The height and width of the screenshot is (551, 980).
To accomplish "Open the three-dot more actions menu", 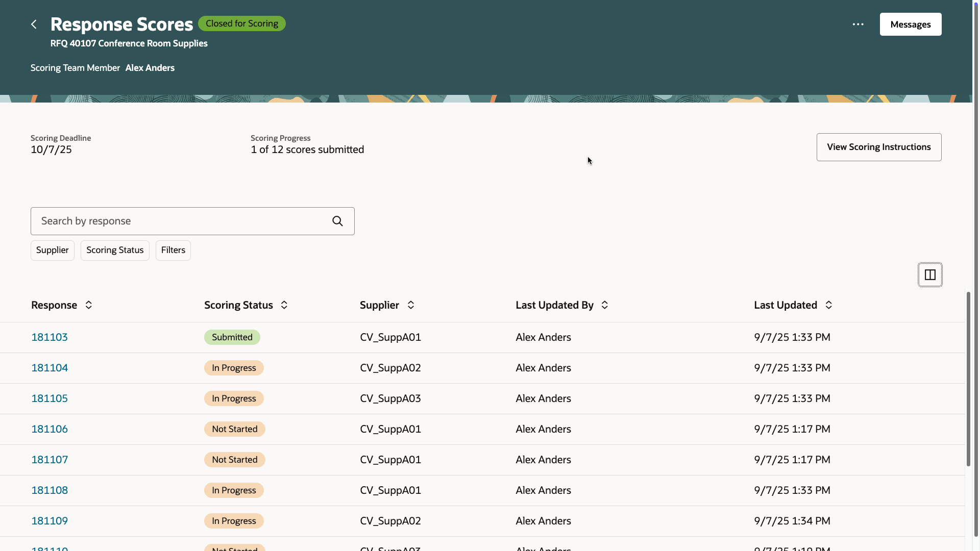I will (x=858, y=24).
